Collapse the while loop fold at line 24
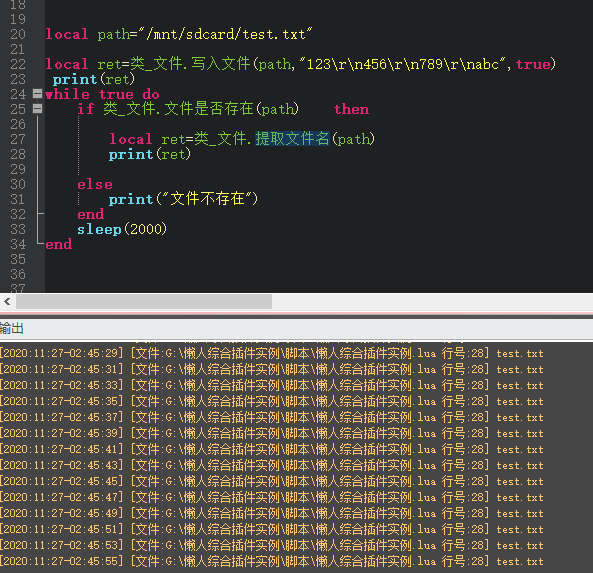Screen dimensions: 593x573 (x=37, y=94)
